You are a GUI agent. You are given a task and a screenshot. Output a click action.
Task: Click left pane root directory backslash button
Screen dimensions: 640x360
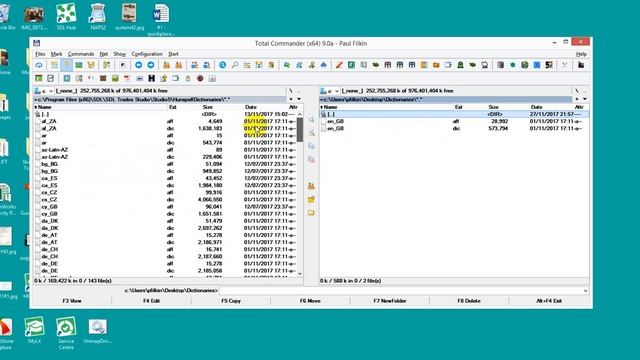pyautogui.click(x=291, y=91)
